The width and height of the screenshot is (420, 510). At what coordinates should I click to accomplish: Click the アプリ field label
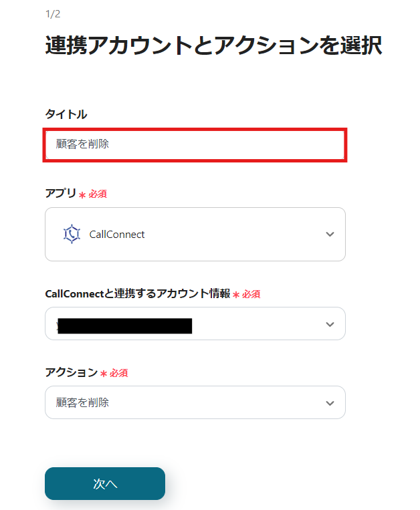click(x=60, y=194)
